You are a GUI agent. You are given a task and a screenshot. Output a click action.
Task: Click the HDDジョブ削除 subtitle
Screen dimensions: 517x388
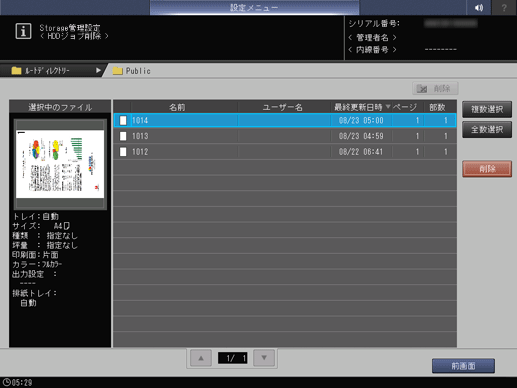(x=74, y=36)
